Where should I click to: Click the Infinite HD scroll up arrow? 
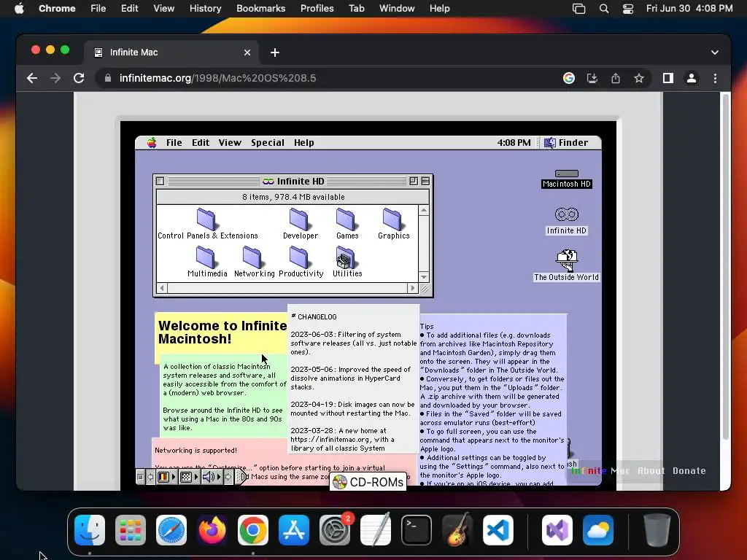pyautogui.click(x=424, y=210)
